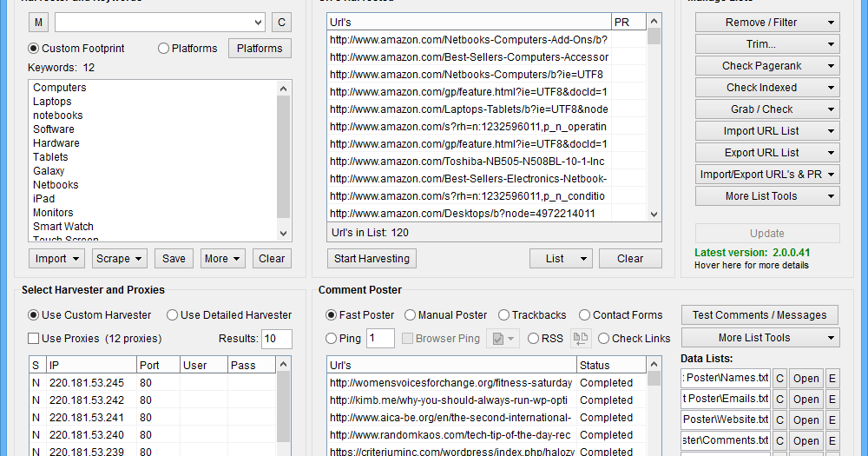This screenshot has width=868, height=456.
Task: Click the M button beside keyword field
Action: 38,23
